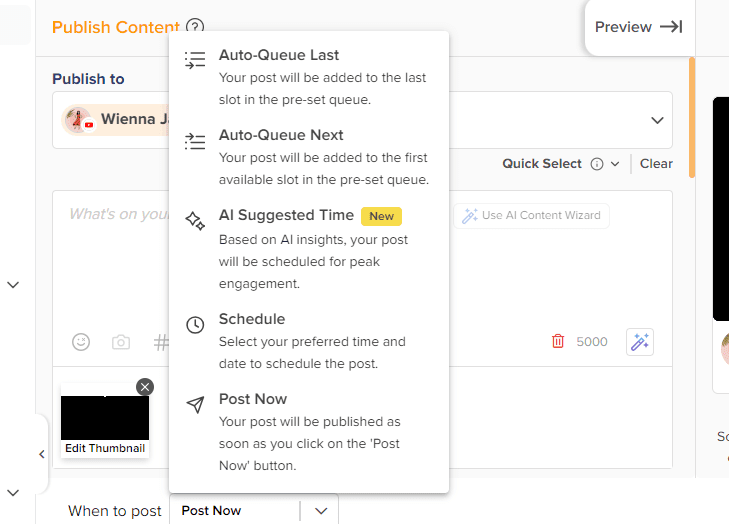Choose Auto-Queue Next option
Screen dimensions: 729x524
(281, 135)
